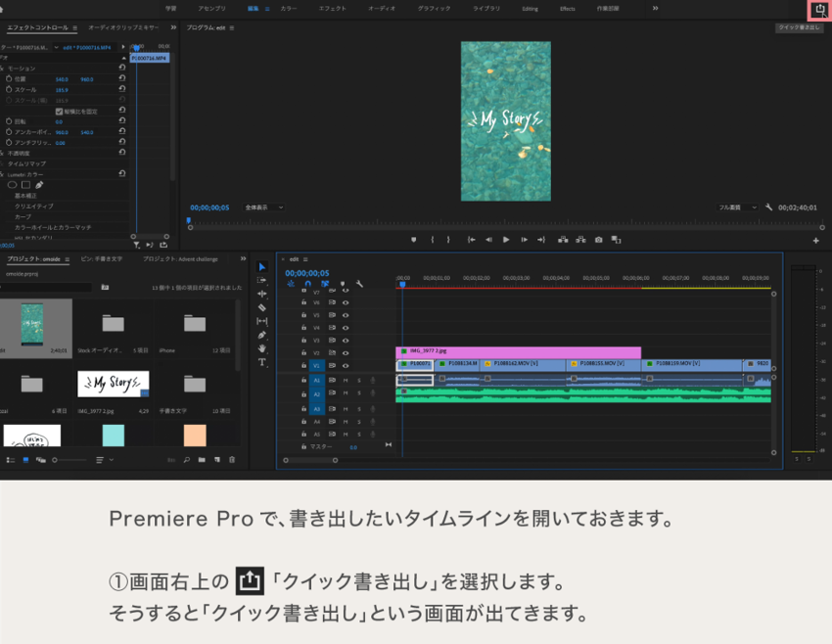Open project panel sort dropdown
The width and height of the screenshot is (832, 644).
click(x=105, y=460)
